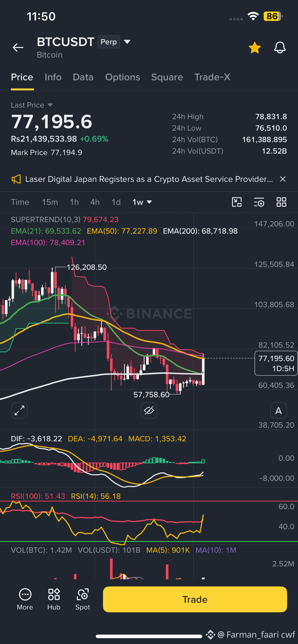The image size is (298, 644).
Task: Tap the DIF value label in MACD panel
Action: coord(36,439)
